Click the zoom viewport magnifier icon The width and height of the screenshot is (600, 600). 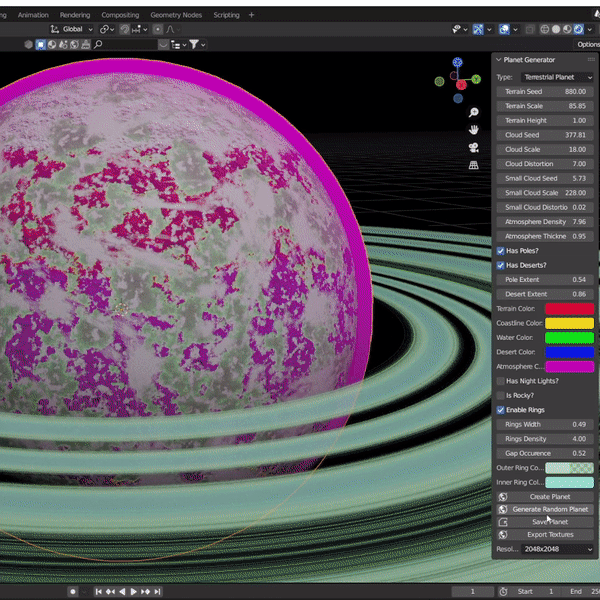pos(474,112)
